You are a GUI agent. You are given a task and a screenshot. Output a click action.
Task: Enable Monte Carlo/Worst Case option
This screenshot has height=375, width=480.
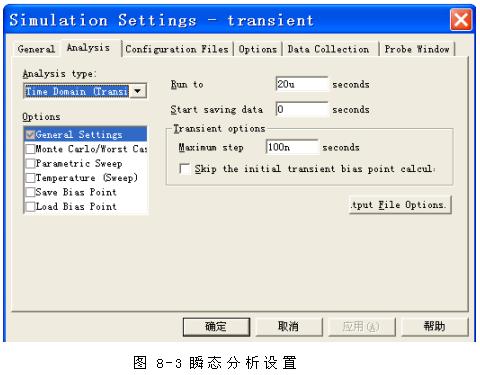coord(30,149)
